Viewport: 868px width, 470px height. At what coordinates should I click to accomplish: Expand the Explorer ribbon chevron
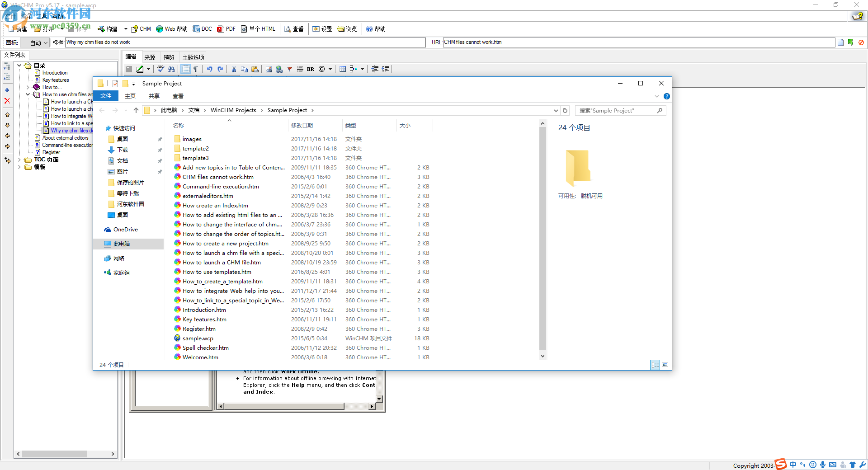point(657,96)
